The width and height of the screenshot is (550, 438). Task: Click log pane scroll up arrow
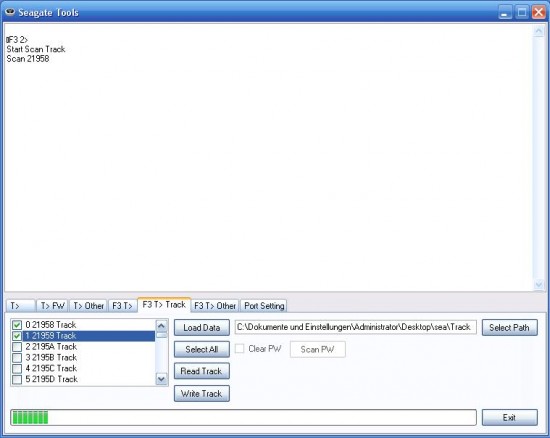coord(538,31)
